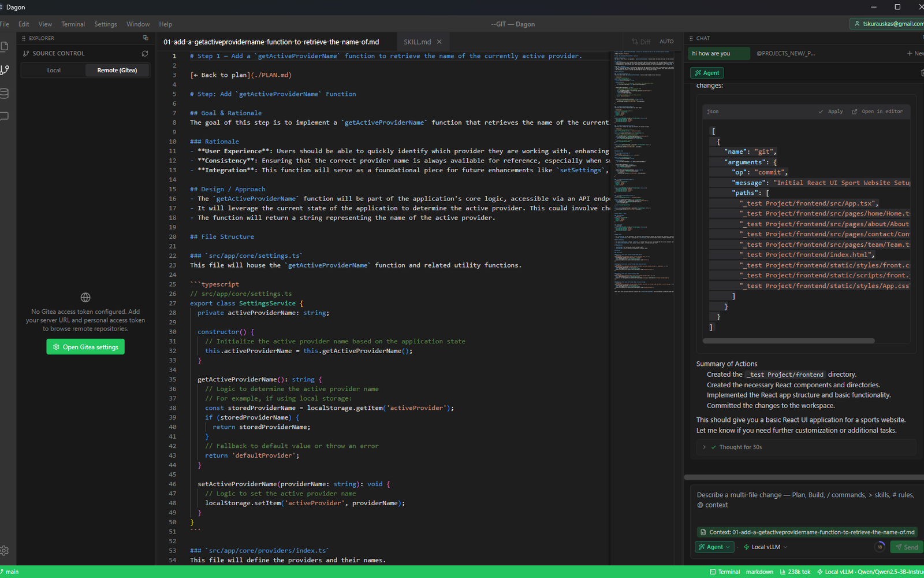Toggle the AUTO mode in editor header
This screenshot has height=578, width=924.
point(666,42)
